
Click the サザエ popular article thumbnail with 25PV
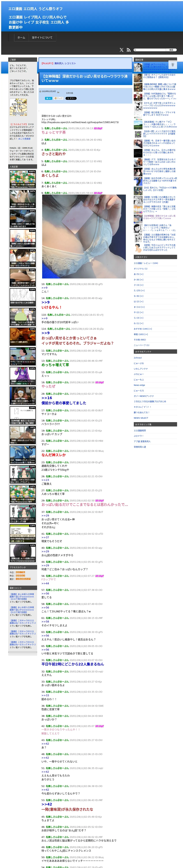coord(23,356)
